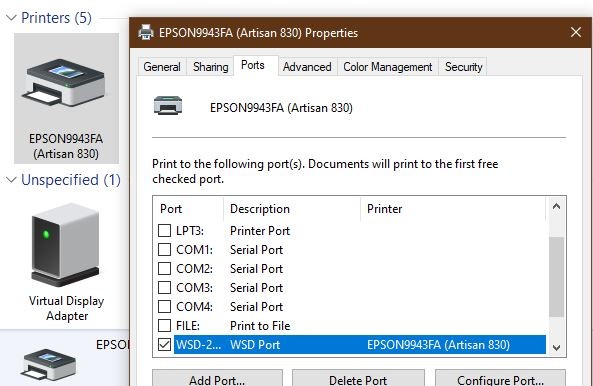The image size is (593, 386).
Task: Check the COM2: Serial Port checkbox
Action: (164, 268)
